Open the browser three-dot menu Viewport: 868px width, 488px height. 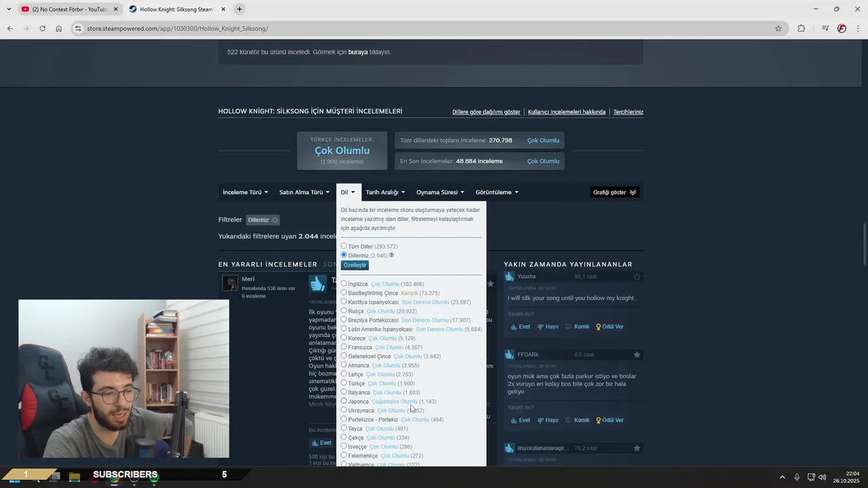(x=859, y=28)
